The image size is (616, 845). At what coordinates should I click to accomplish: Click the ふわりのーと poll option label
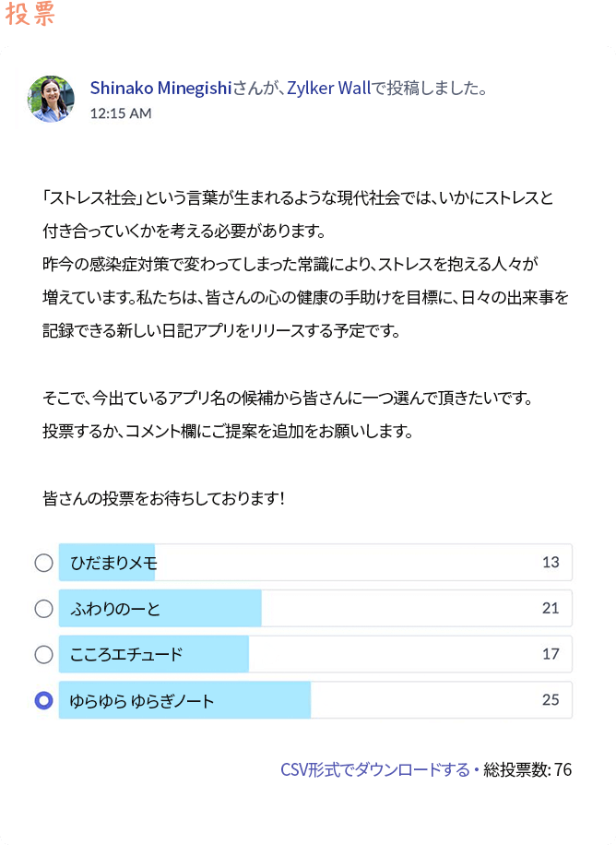[115, 609]
